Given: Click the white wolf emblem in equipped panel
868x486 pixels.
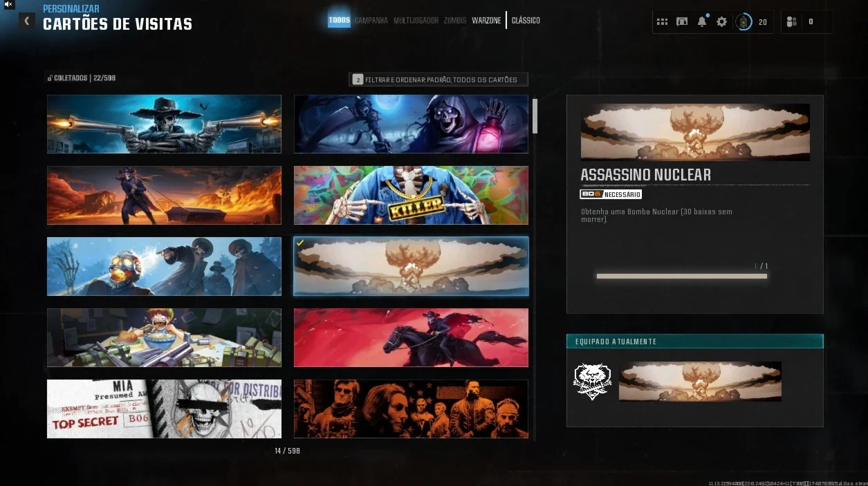Looking at the screenshot, I should (592, 382).
